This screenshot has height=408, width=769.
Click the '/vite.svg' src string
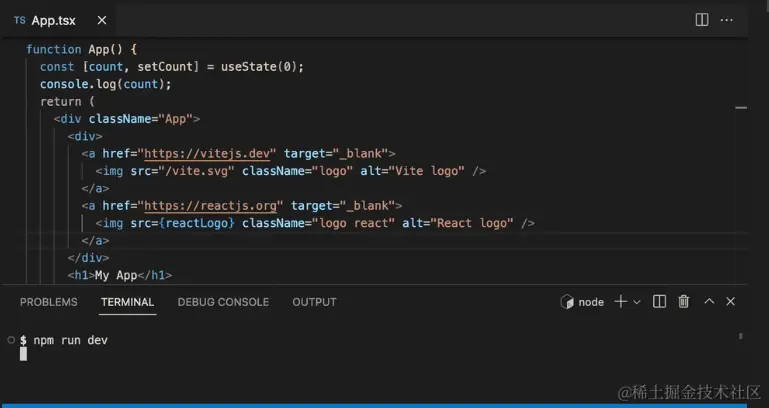[196, 171]
